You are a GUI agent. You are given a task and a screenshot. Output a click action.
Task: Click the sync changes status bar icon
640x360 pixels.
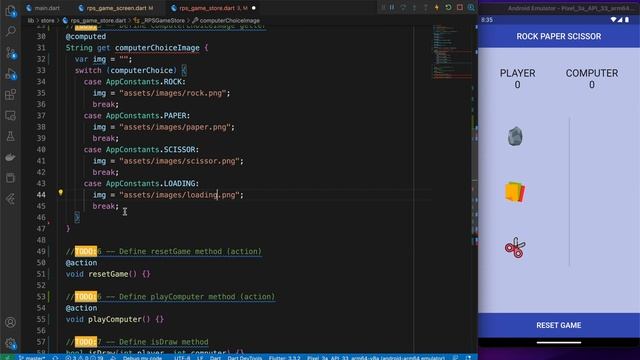tap(56, 358)
